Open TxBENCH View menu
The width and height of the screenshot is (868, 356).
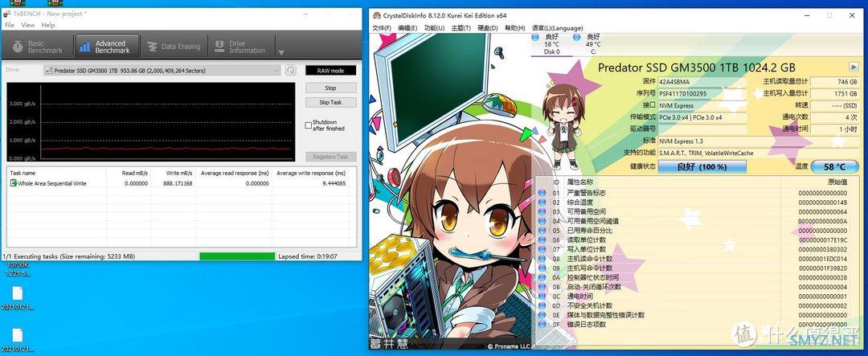(27, 25)
